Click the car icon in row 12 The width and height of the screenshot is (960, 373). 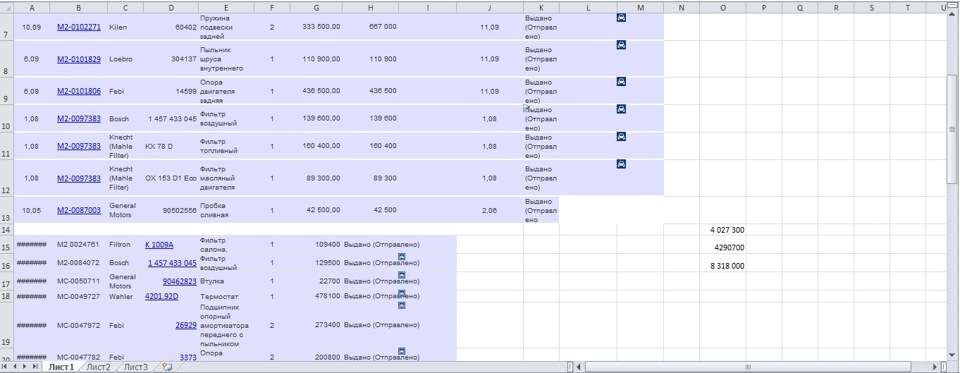621,164
